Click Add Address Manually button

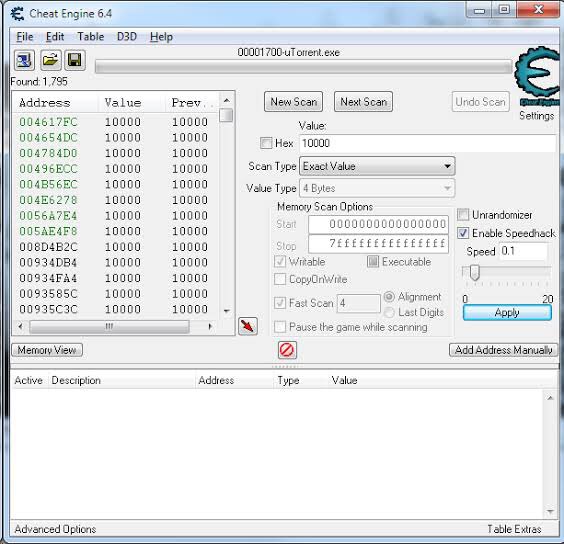tap(504, 350)
